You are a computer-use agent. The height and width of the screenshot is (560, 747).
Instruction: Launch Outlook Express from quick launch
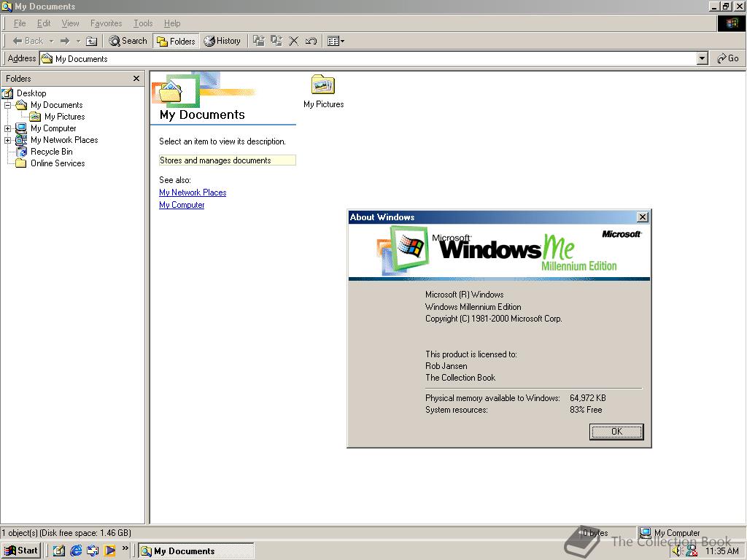click(x=93, y=551)
